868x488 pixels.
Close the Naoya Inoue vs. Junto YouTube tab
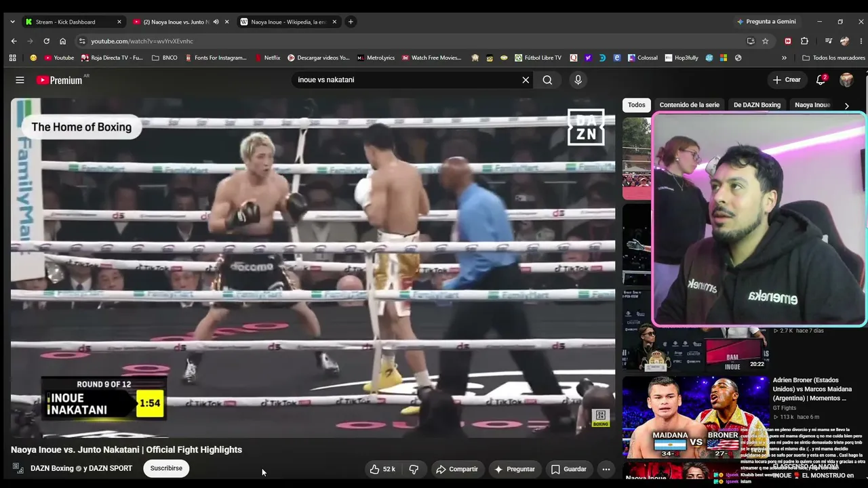tap(226, 22)
